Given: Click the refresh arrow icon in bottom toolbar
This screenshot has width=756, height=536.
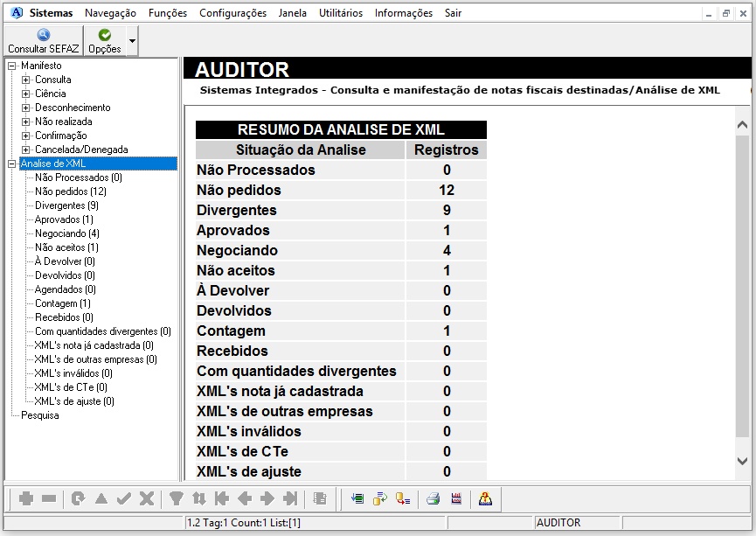Looking at the screenshot, I should (78, 498).
